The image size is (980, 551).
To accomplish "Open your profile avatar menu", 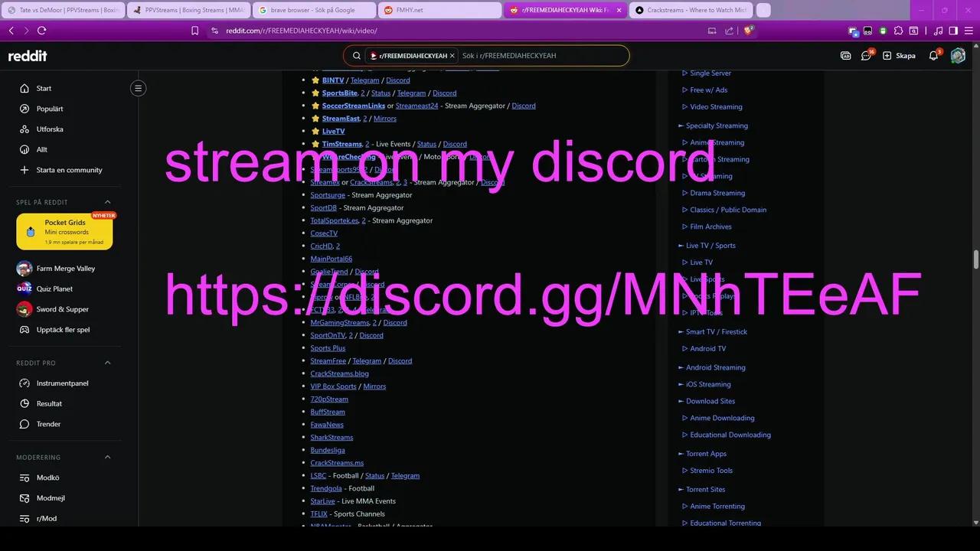I will pyautogui.click(x=958, y=55).
